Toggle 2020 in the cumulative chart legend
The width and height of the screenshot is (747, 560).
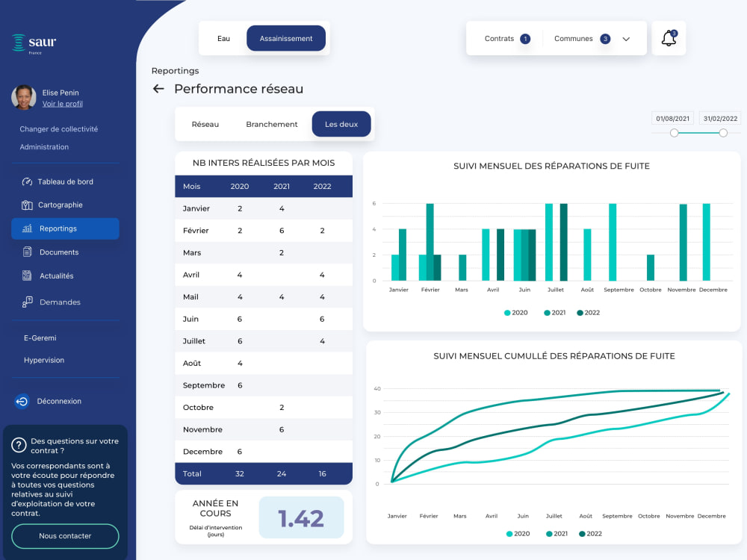tap(518, 534)
